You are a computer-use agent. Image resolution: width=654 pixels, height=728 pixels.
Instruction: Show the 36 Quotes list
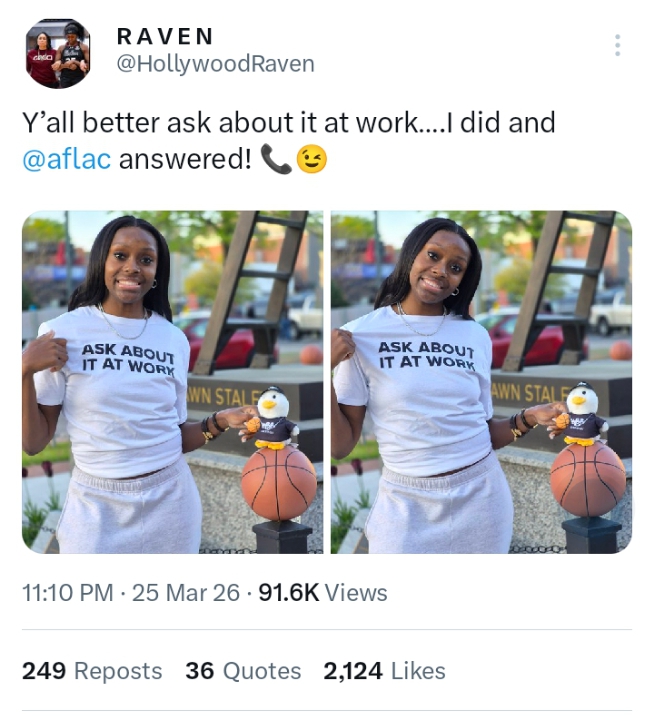click(243, 671)
